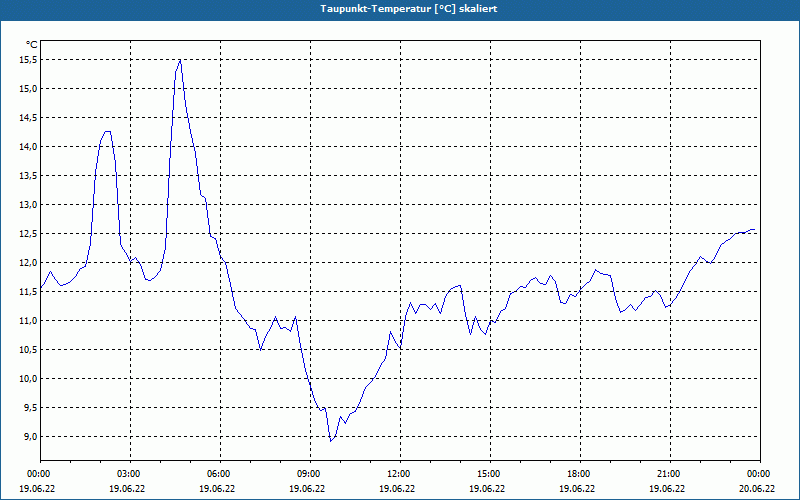Click the 00:00 time label above 19.06.22
Viewport: 800px width, 500px height.
click(38, 473)
